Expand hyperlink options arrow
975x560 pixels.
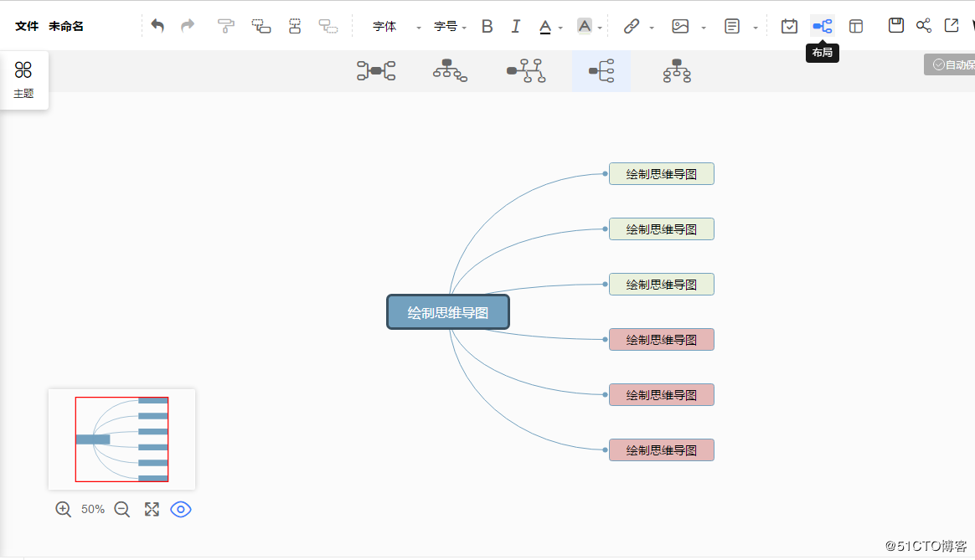(652, 28)
